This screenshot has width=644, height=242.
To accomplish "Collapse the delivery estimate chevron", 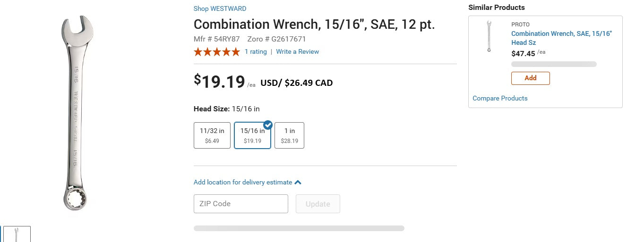I will pyautogui.click(x=298, y=182).
